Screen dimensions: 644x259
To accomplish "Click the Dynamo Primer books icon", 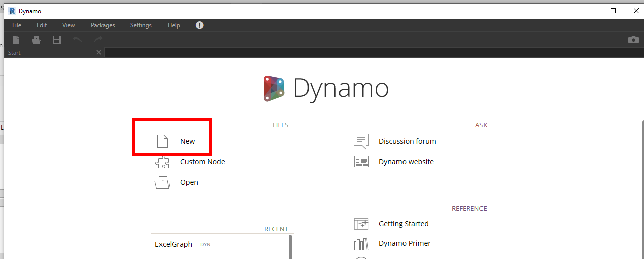I will tap(361, 244).
